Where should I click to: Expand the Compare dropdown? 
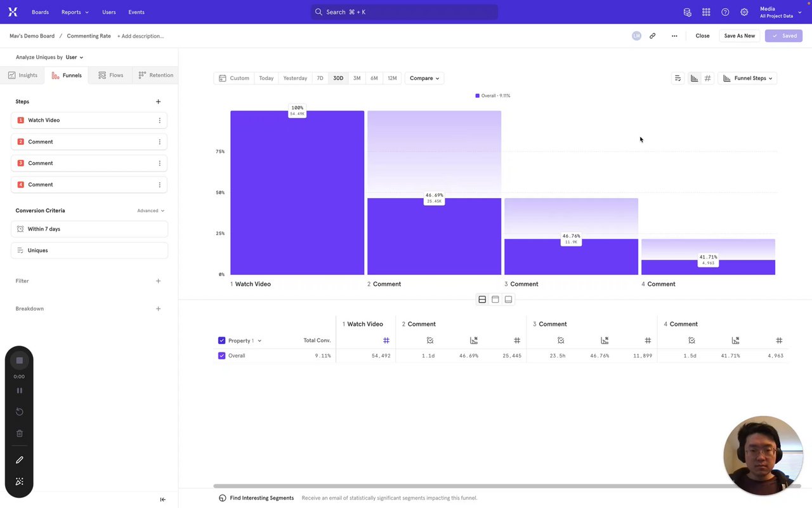click(x=424, y=78)
